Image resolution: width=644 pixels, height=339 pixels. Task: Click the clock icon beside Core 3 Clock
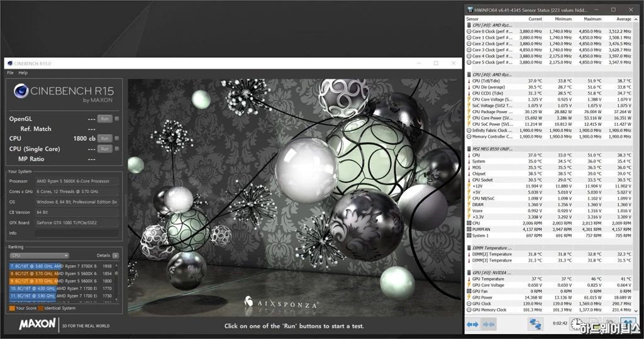(x=469, y=50)
